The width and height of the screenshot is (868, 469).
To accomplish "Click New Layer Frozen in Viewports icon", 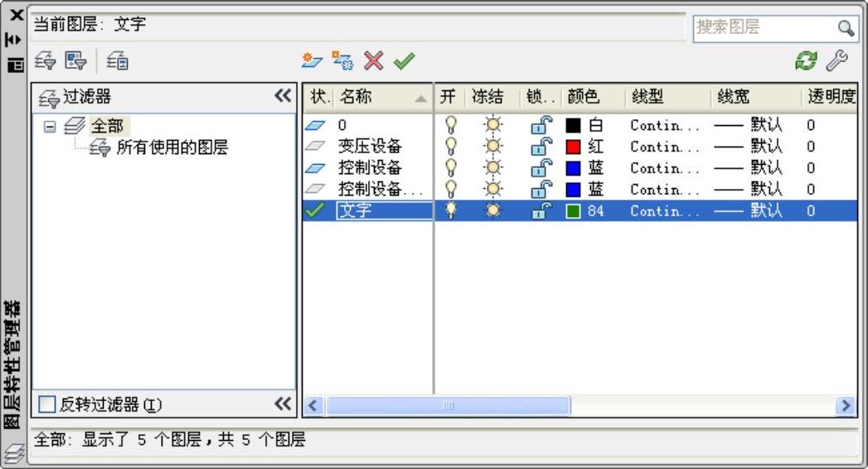I will pyautogui.click(x=342, y=60).
